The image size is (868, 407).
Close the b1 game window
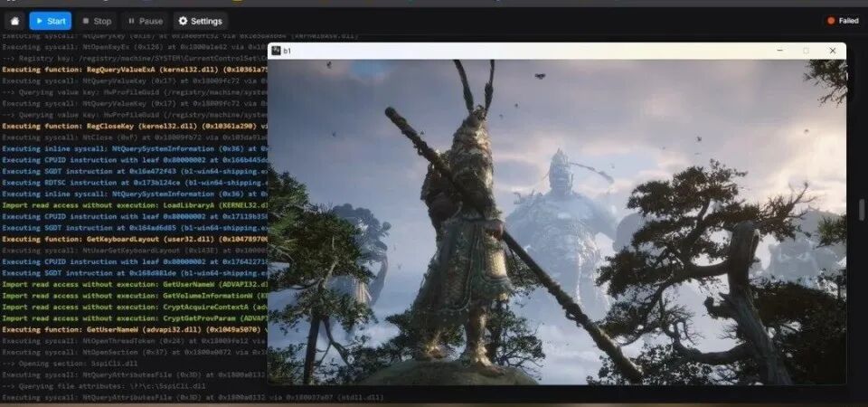pyautogui.click(x=833, y=51)
